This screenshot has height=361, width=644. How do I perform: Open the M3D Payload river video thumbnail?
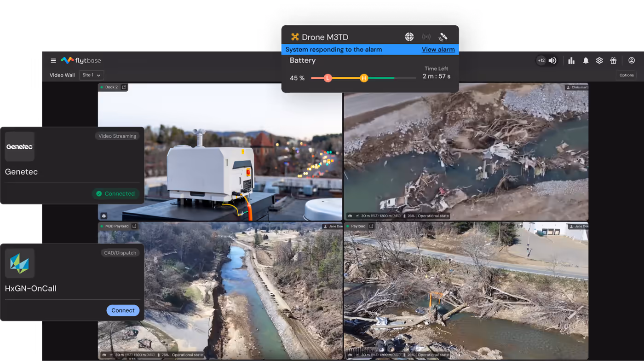(220, 291)
